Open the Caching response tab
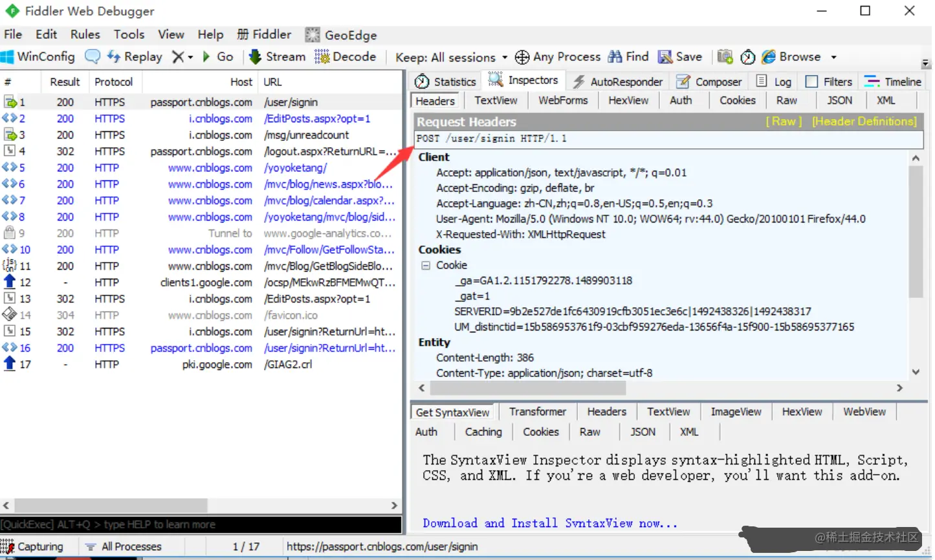Viewport: 935px width, 560px height. 483,432
